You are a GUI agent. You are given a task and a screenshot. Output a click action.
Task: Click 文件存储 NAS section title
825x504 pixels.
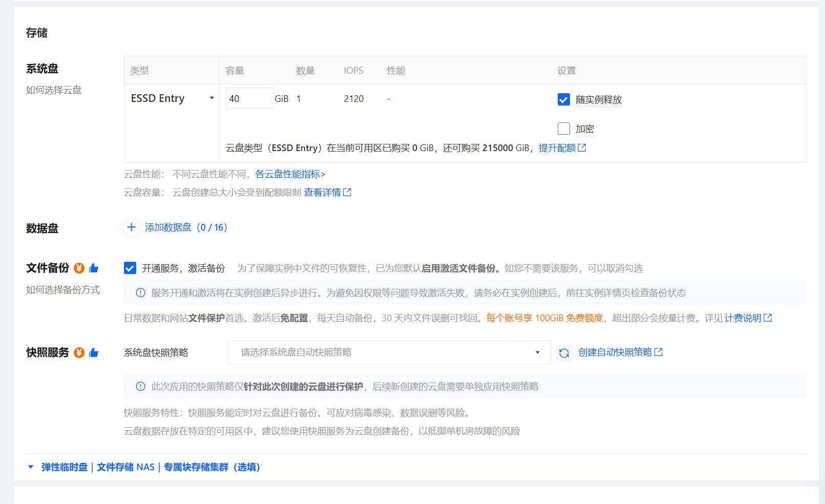[125, 467]
